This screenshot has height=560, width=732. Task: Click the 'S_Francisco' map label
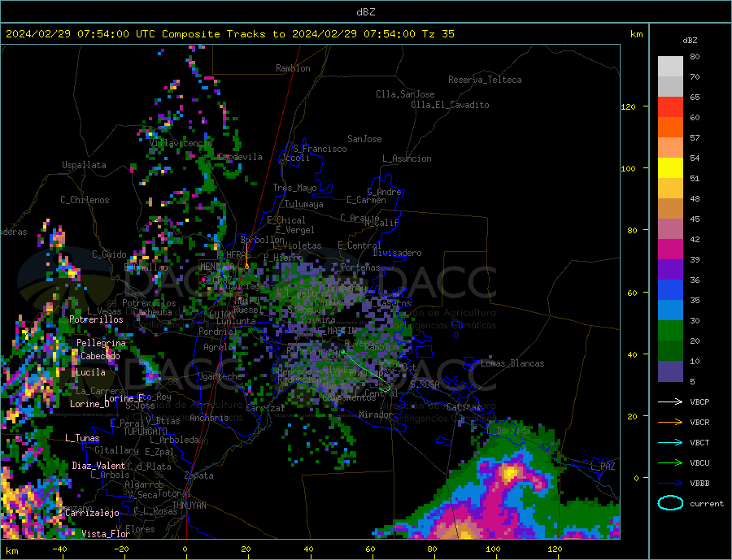pyautogui.click(x=320, y=149)
